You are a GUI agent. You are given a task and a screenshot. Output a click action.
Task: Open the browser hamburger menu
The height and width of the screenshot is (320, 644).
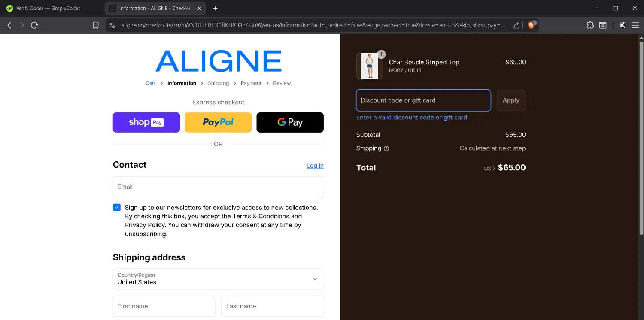tap(635, 25)
